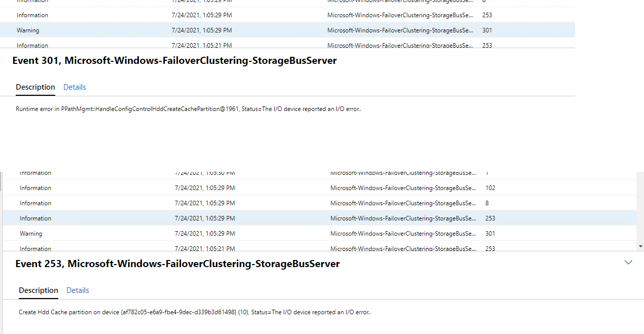Select highlighted Warning row above Event 301 heading

tap(287, 30)
